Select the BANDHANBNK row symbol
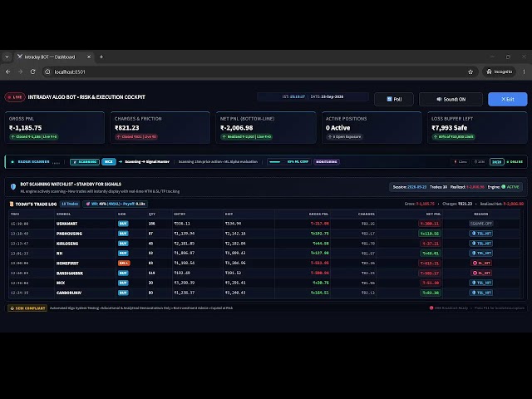Viewport: 532px width, 399px height. pos(70,273)
